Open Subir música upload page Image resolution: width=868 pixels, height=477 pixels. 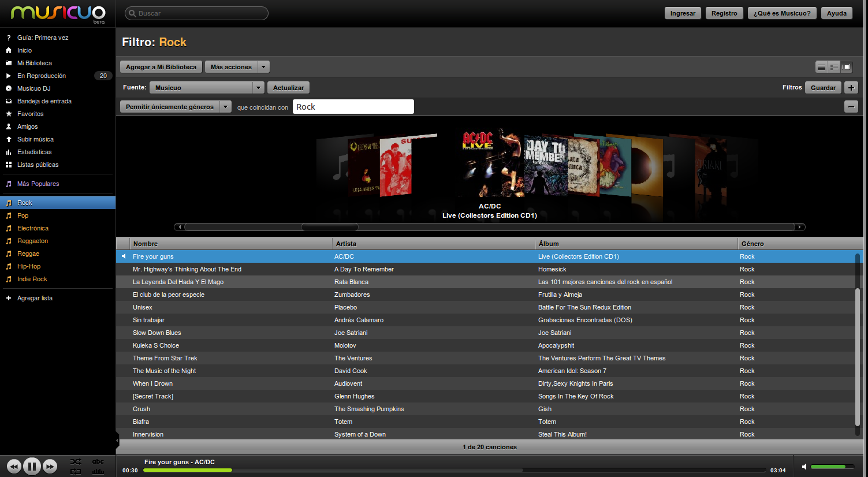click(35, 139)
